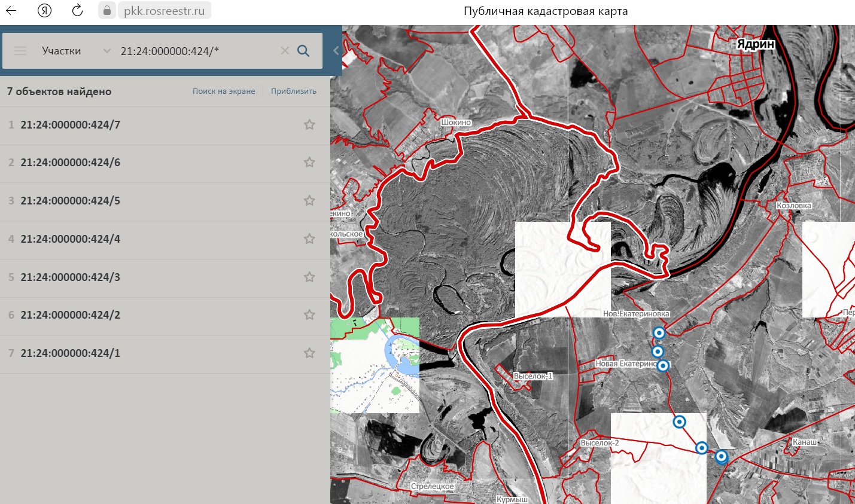This screenshot has width=855, height=504.
Task: Click the padlock site security icon
Action: pos(107,11)
